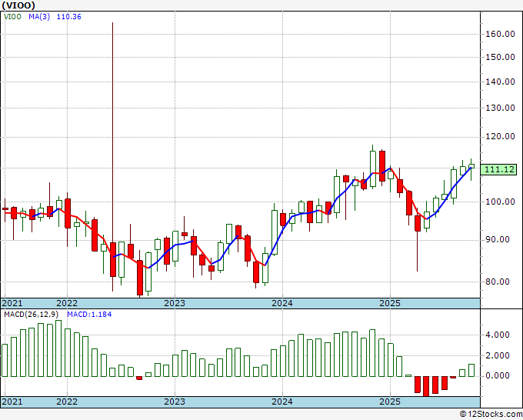Image resolution: width=523 pixels, height=420 pixels.
Task: Click the 4.000 MACD axis label
Action: point(498,335)
